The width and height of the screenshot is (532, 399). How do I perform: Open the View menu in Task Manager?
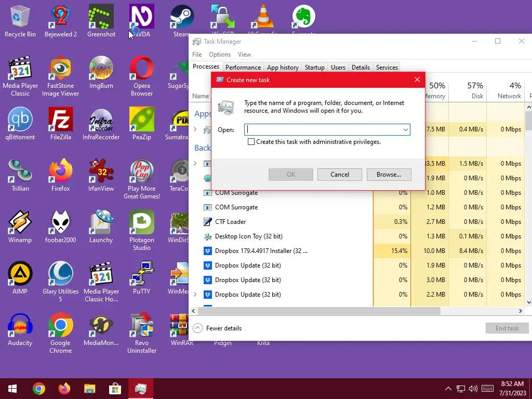point(244,54)
